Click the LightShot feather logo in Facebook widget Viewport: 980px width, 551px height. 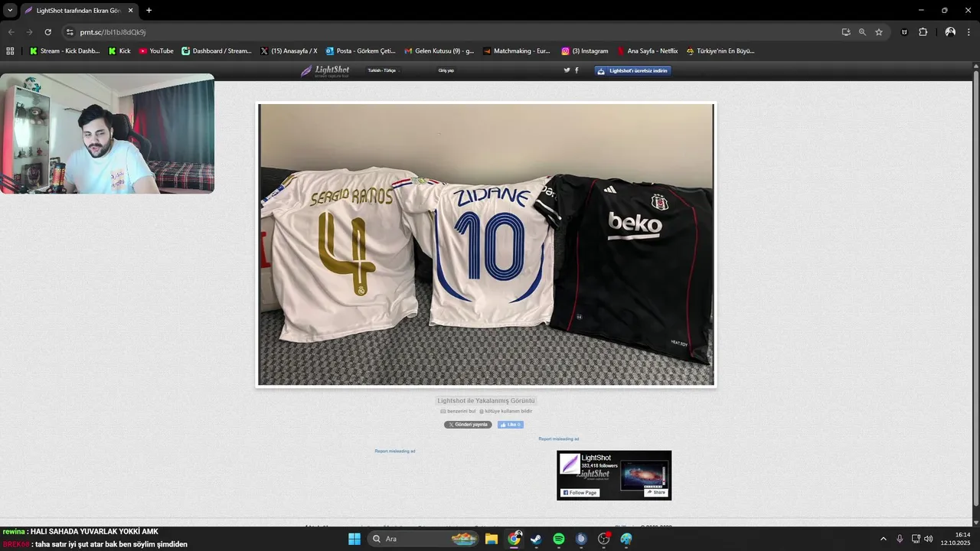(x=570, y=464)
